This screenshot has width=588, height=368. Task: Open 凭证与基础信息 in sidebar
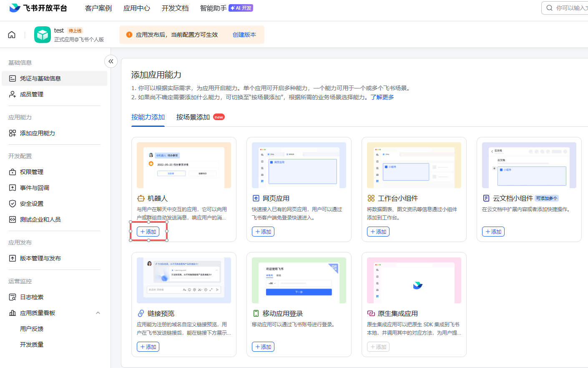coord(40,78)
